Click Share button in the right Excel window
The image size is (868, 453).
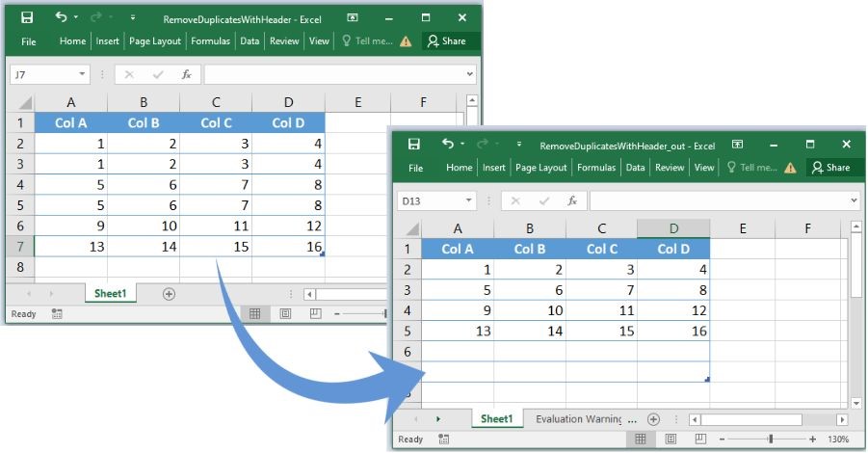click(x=831, y=168)
